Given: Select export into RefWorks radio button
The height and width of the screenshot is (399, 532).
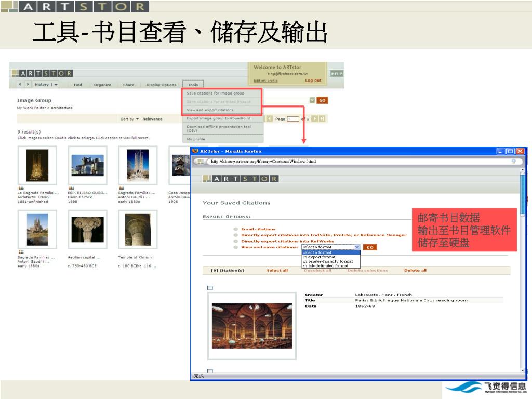Looking at the screenshot, I should pos(235,241).
